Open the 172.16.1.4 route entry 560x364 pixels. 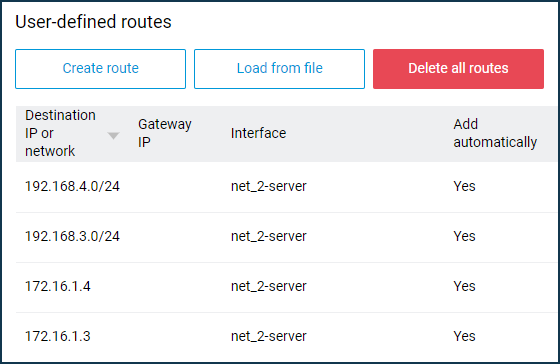point(286,286)
